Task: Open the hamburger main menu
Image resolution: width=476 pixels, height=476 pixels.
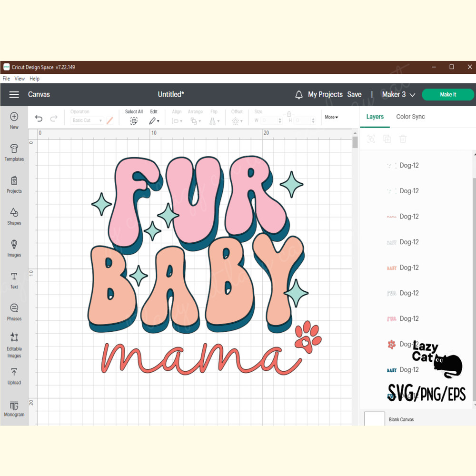Action: (x=14, y=95)
